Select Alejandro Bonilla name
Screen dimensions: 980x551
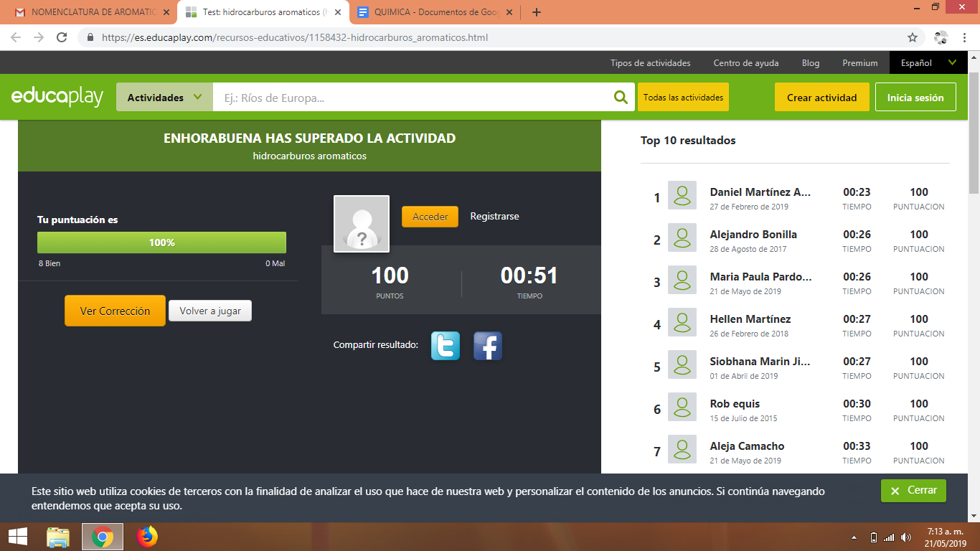753,235
